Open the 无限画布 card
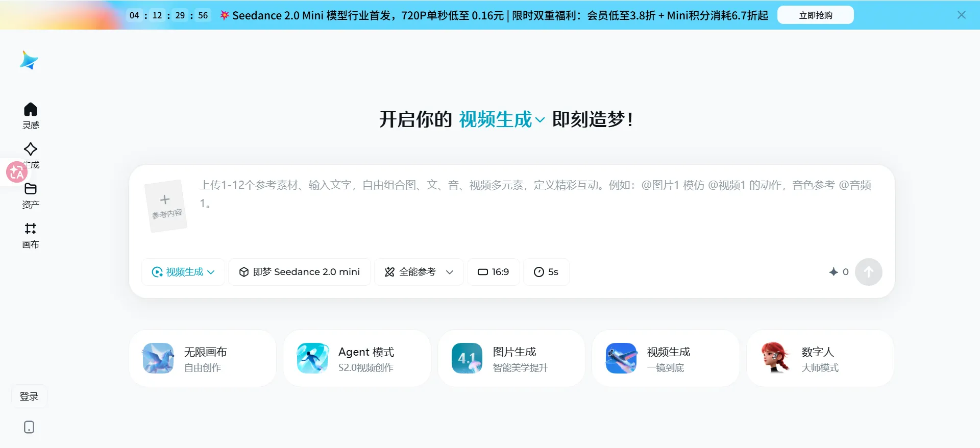This screenshot has height=448, width=980. coord(203,358)
